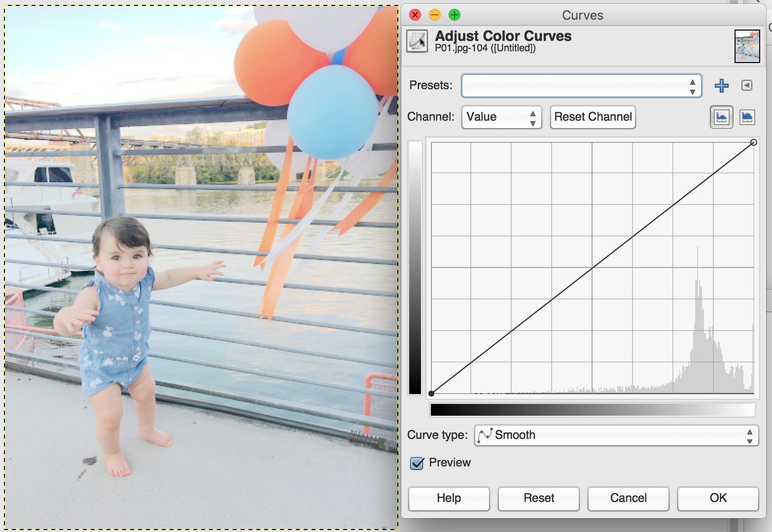Select the bottom-left curve control point
This screenshot has height=532, width=772.
point(432,393)
